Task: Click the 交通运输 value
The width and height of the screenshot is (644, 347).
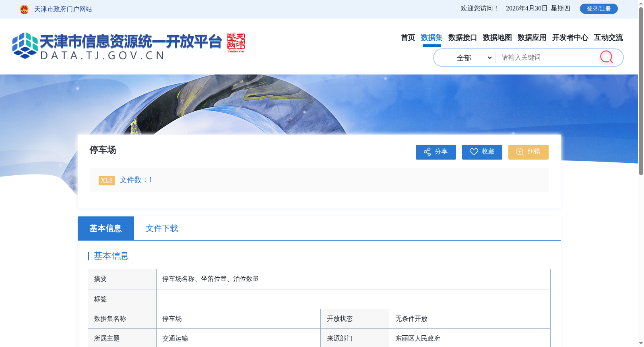Action: 175,339
